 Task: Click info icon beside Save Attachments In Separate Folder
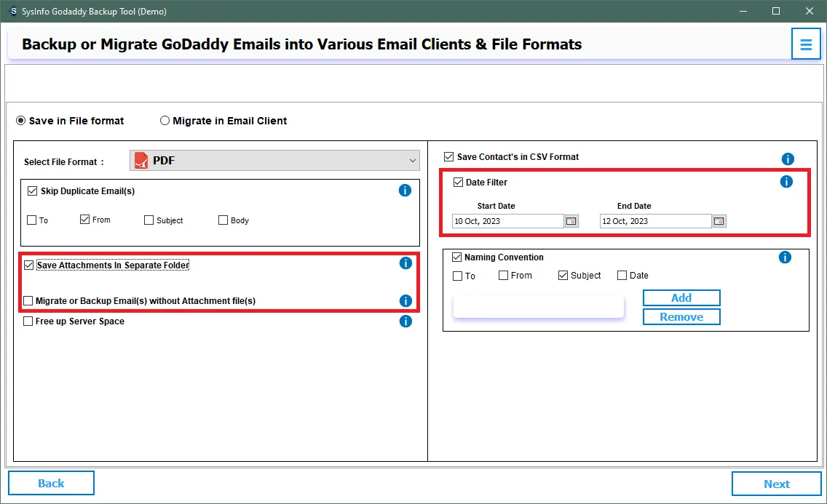coord(405,263)
